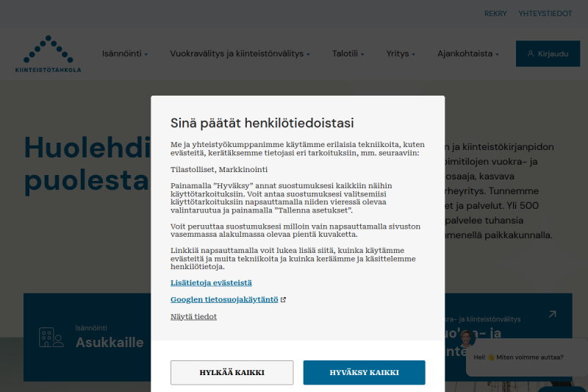This screenshot has height=392, width=588.
Task: Expand the Isännöinti dropdown menu
Action: [x=125, y=54]
